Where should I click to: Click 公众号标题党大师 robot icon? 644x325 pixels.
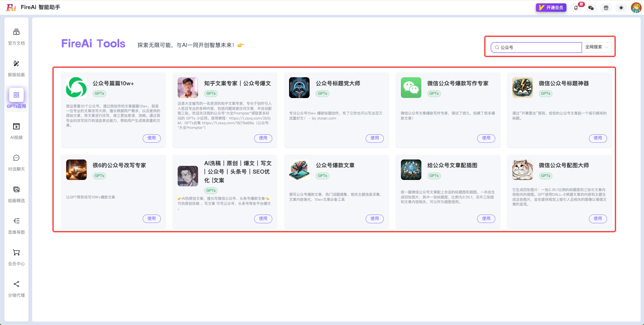pos(299,87)
